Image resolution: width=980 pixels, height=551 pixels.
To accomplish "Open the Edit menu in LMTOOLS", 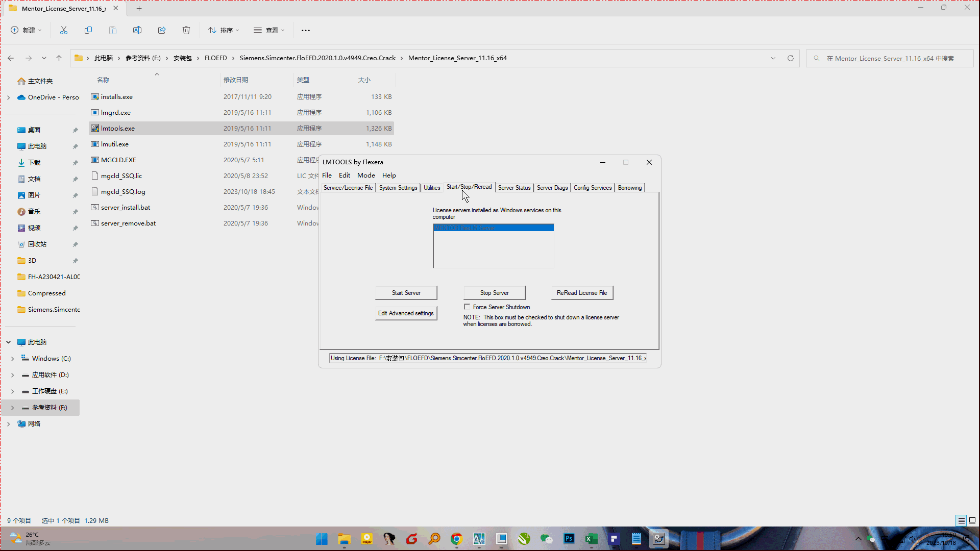I will [345, 175].
